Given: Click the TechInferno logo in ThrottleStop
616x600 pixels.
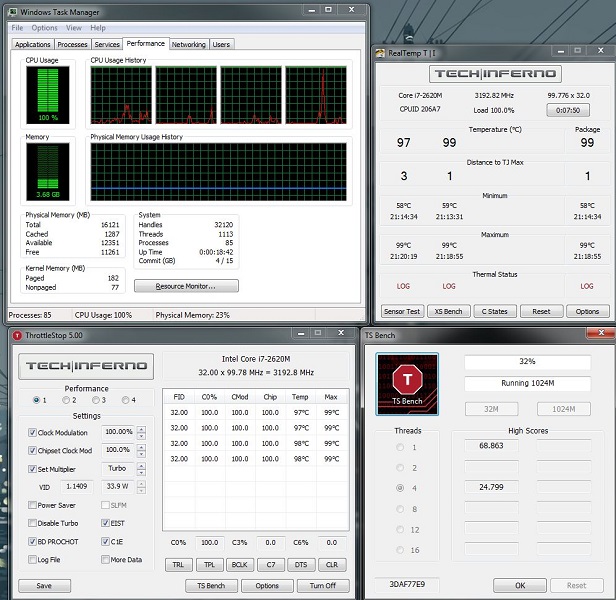Looking at the screenshot, I should click(86, 366).
